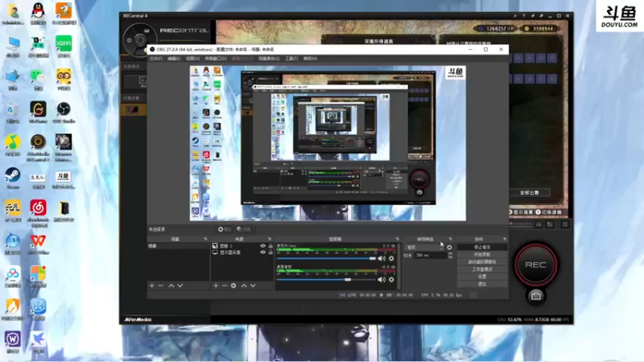Mute the first audio mixer channel
The height and width of the screenshot is (362, 644).
382,258
